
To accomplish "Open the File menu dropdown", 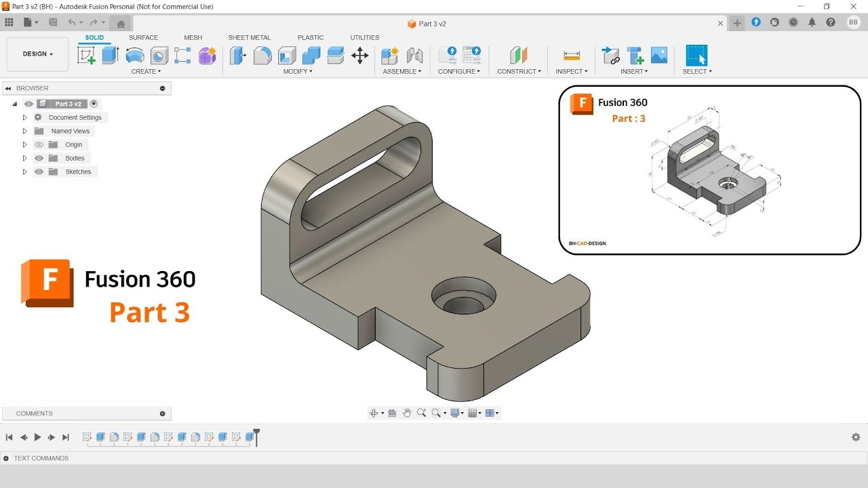I will [31, 22].
